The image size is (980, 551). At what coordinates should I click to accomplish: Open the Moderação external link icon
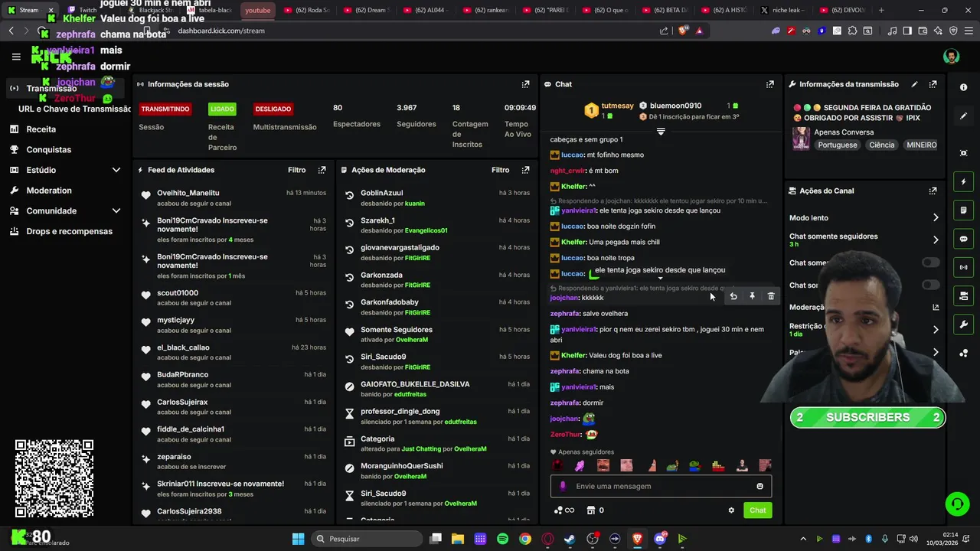(x=936, y=307)
